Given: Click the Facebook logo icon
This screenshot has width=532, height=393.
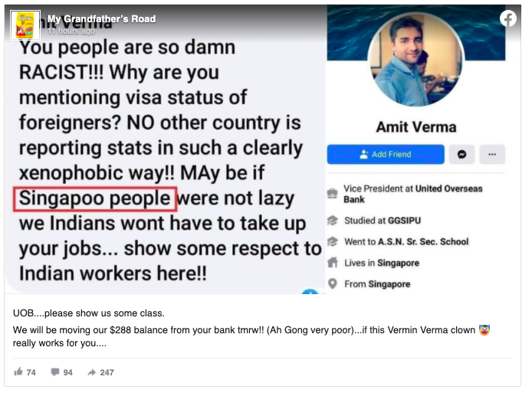Looking at the screenshot, I should [x=508, y=18].
